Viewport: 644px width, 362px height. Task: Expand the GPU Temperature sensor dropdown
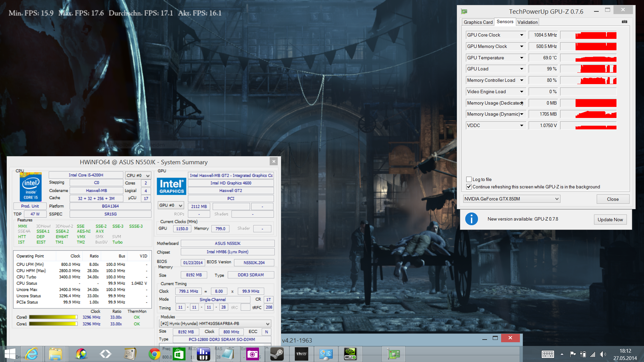click(522, 58)
